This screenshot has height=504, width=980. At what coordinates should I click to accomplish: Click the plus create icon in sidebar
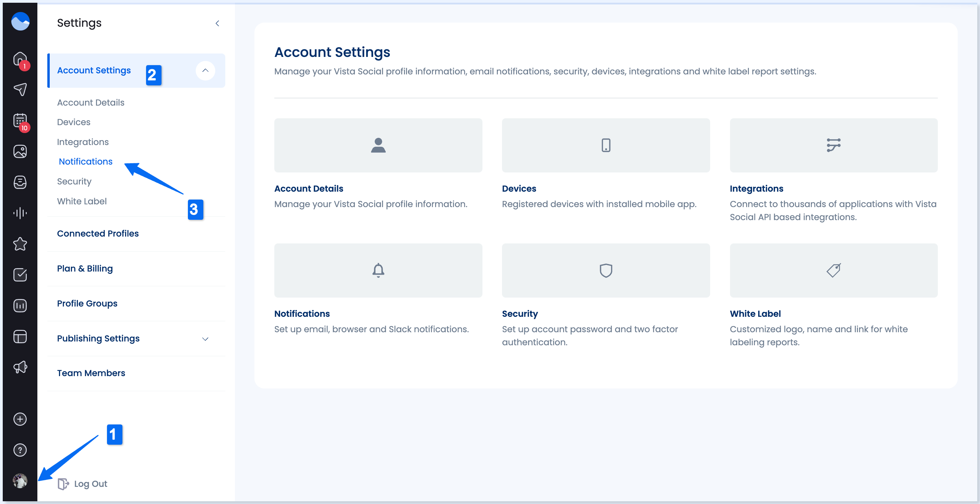[20, 419]
